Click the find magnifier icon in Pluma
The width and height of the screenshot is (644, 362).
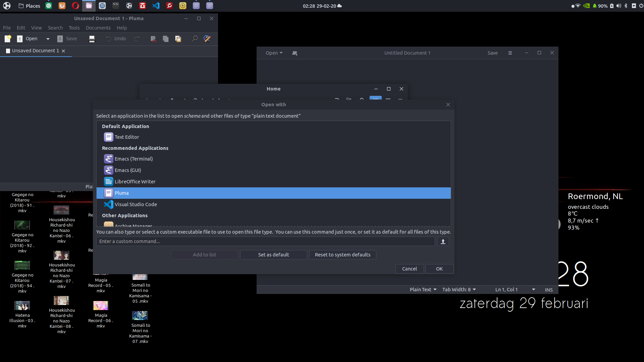[x=195, y=39]
